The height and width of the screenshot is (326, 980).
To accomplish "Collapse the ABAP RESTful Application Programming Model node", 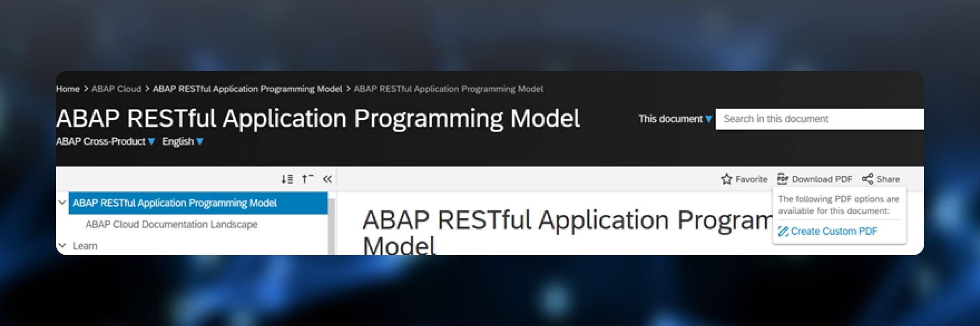I will 62,203.
